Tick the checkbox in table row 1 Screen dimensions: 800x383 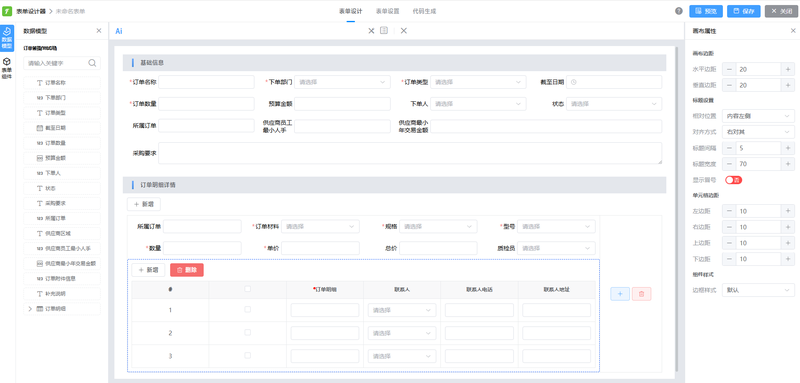247,310
